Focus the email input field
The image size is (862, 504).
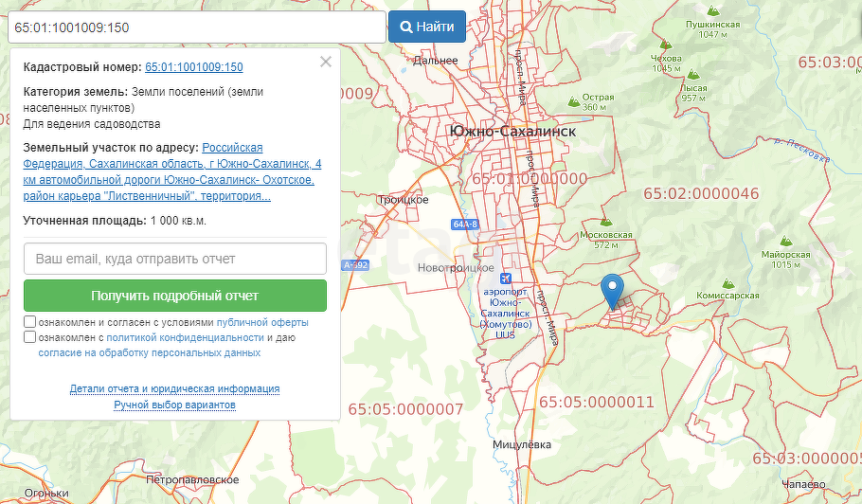point(174,259)
